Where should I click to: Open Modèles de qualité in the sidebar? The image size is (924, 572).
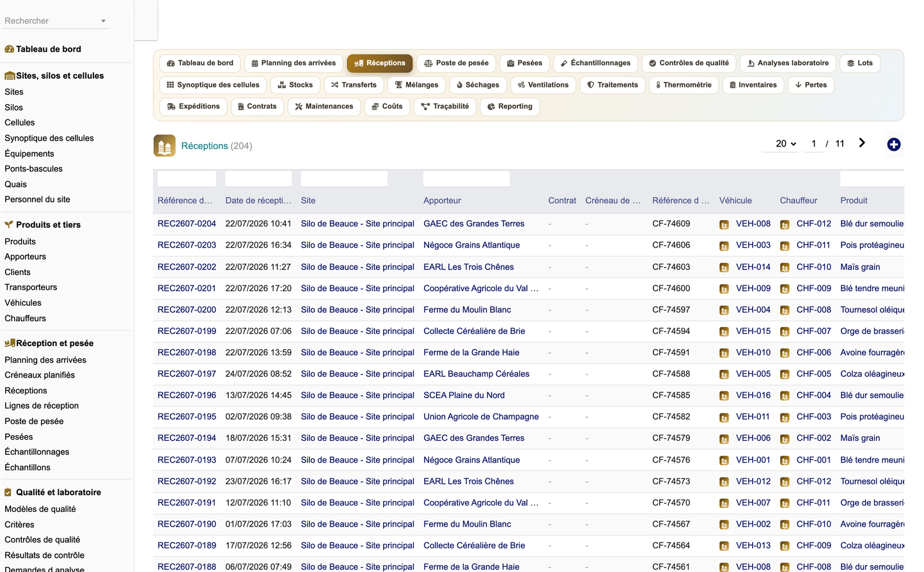(40, 509)
